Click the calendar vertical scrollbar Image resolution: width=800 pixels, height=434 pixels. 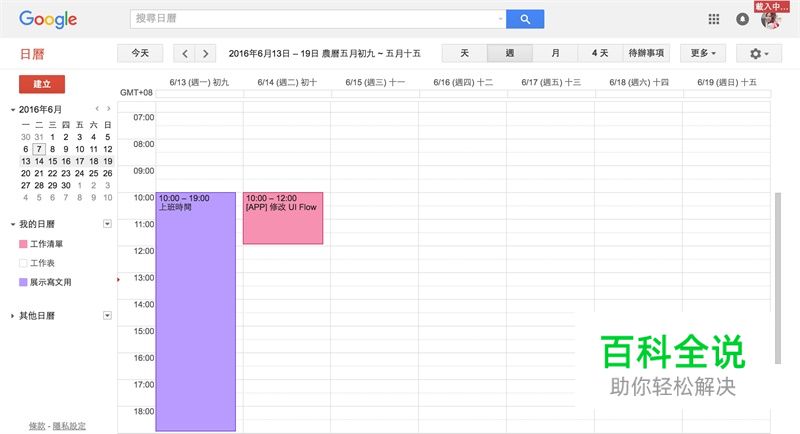point(778,278)
